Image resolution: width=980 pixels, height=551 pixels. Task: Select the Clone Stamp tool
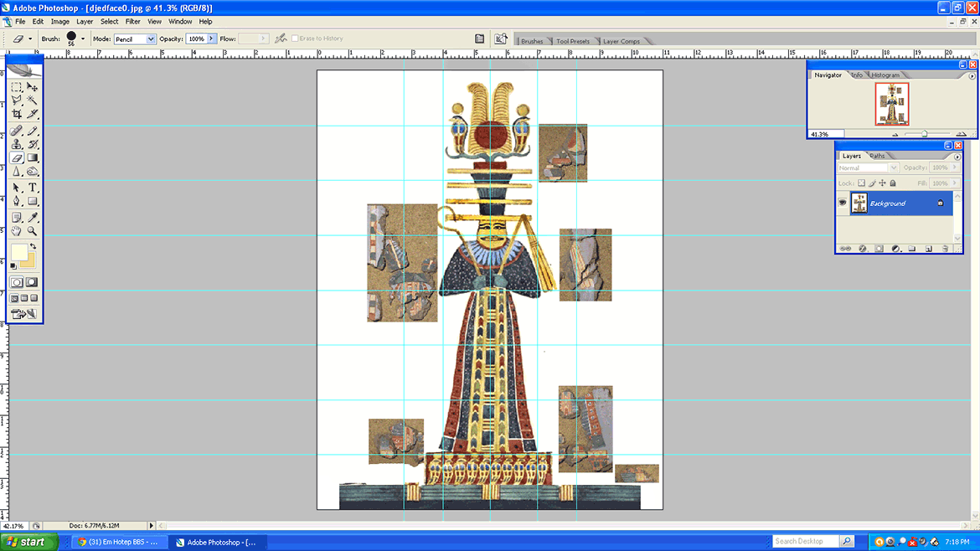(x=17, y=145)
